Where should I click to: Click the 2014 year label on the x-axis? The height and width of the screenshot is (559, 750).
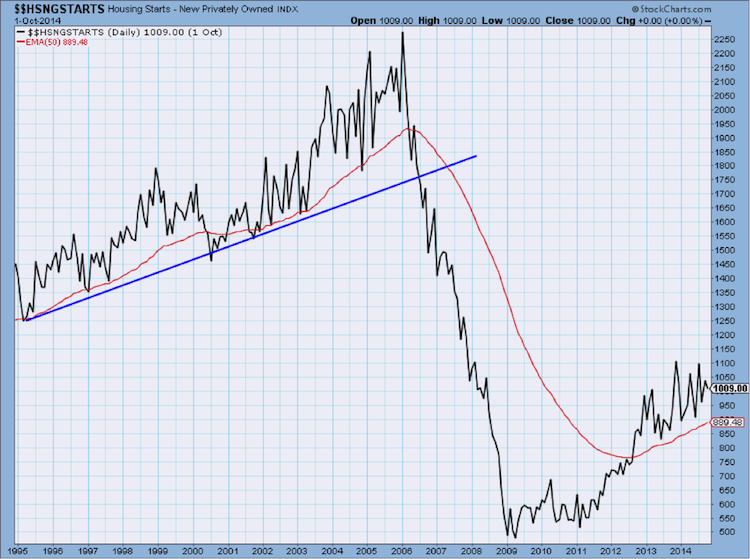[x=680, y=551]
